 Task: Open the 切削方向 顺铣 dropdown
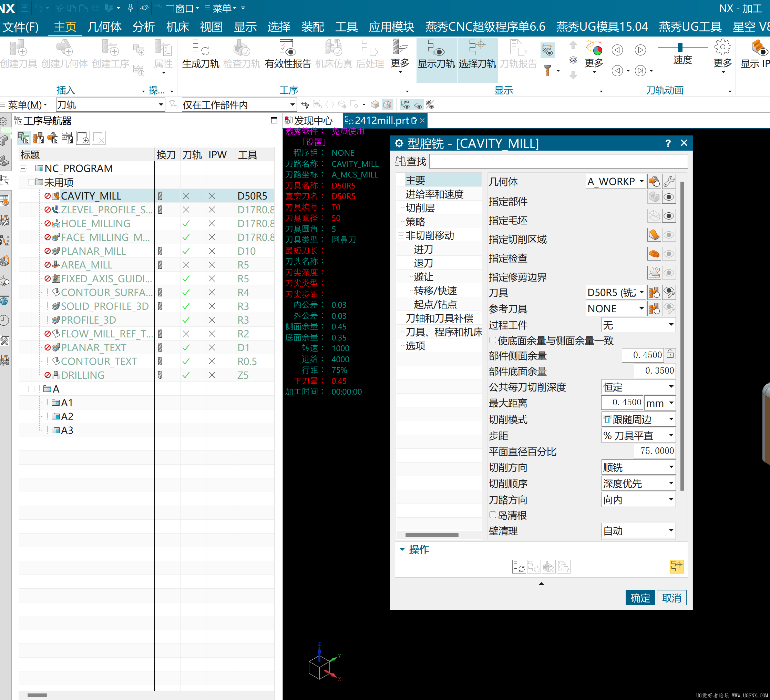point(638,467)
